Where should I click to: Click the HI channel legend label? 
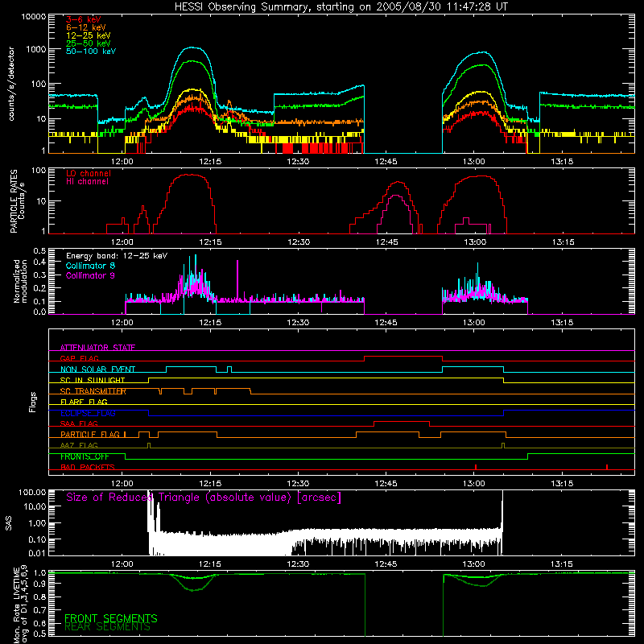click(87, 182)
